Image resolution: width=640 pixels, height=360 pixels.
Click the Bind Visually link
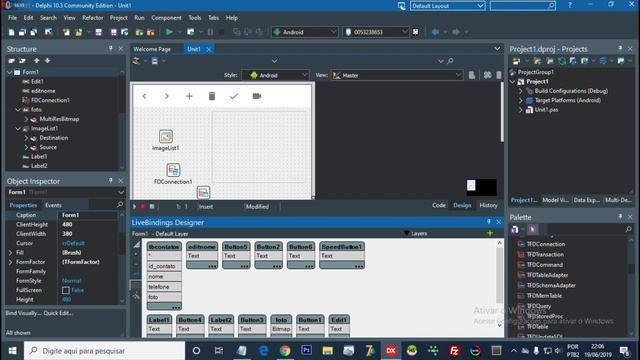[x=23, y=313]
